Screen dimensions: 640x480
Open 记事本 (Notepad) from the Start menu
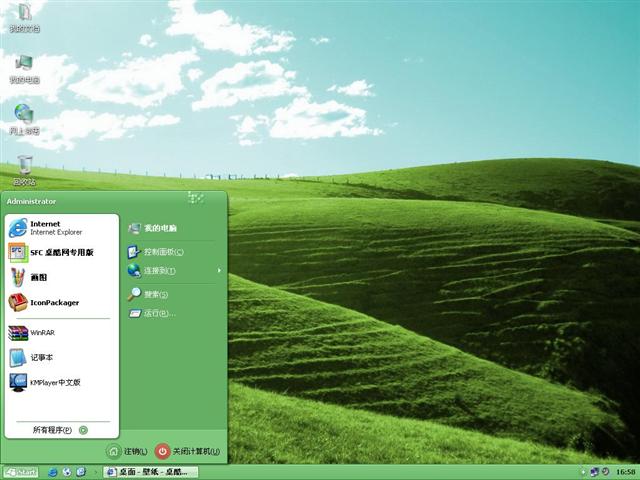[x=61, y=358]
